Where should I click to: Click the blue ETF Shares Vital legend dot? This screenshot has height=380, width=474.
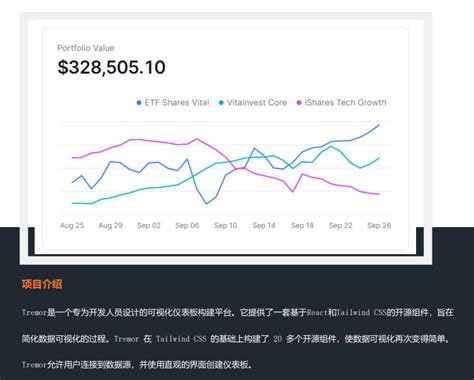139,103
